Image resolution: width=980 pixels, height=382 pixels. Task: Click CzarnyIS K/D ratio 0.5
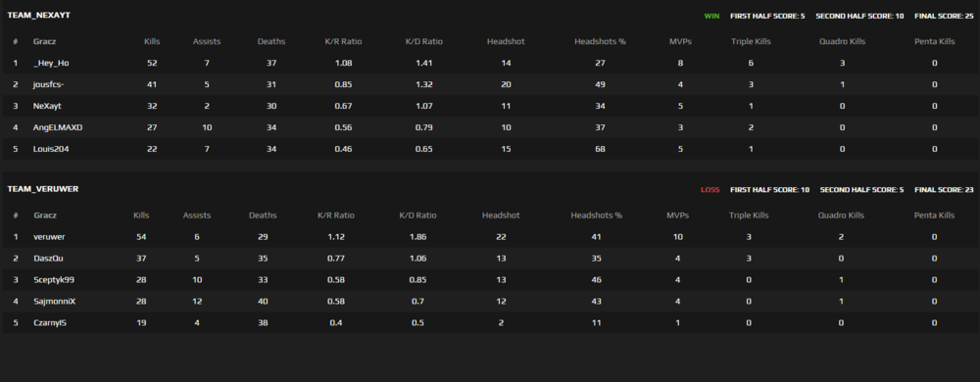click(417, 322)
